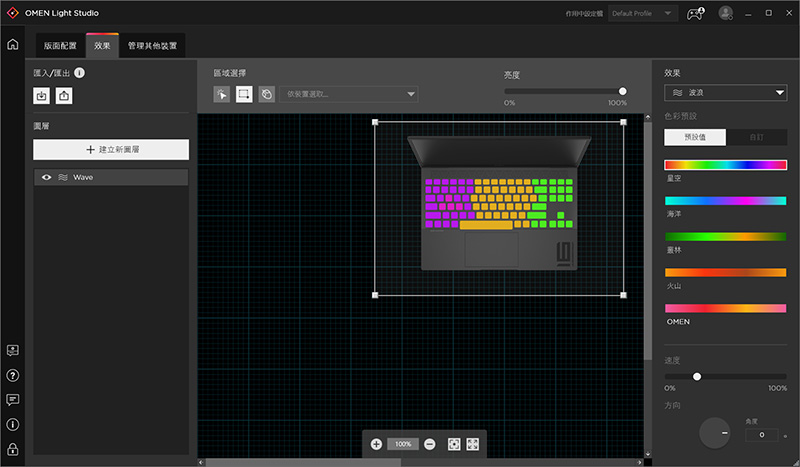Image resolution: width=800 pixels, height=467 pixels.
Task: Click the direction angle dial
Action: [x=714, y=433]
